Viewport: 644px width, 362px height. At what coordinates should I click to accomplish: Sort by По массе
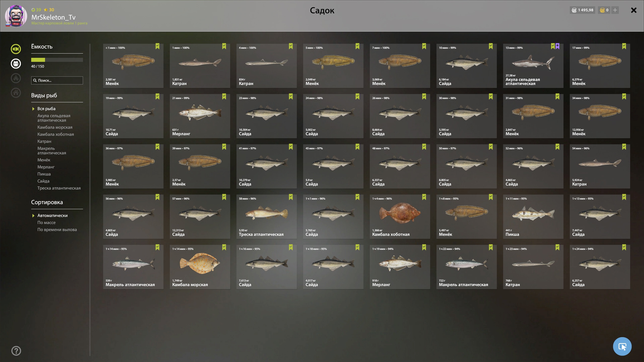click(47, 222)
